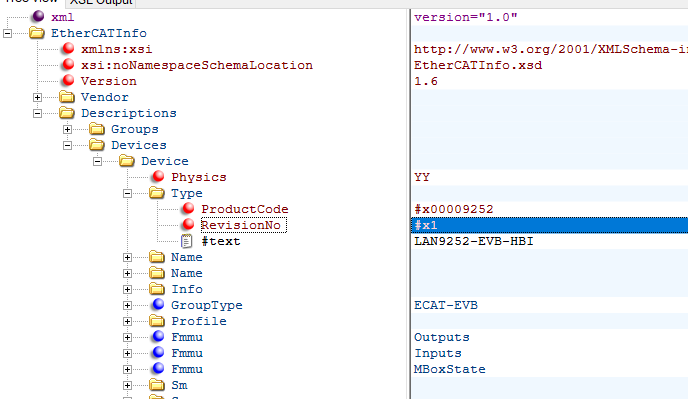Select the RevisionNo attribute label
This screenshot has width=688, height=399.
(x=240, y=225)
